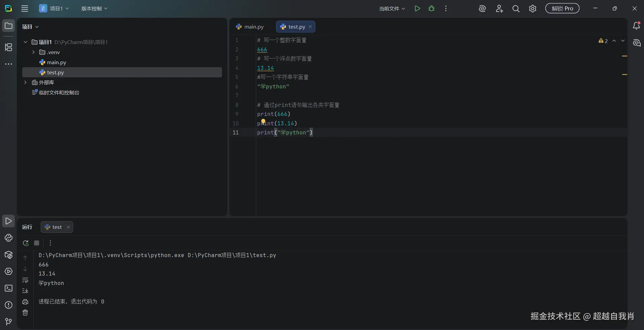Go to next highlighted problem

pos(623,41)
